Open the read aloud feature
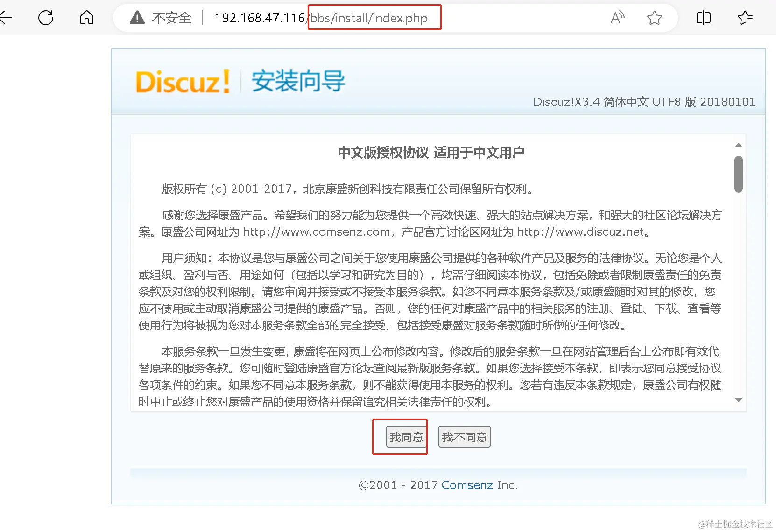 pyautogui.click(x=617, y=18)
